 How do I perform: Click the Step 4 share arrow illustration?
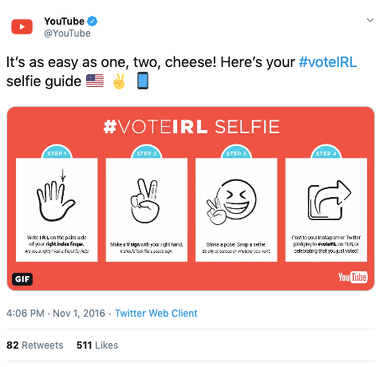click(x=329, y=200)
